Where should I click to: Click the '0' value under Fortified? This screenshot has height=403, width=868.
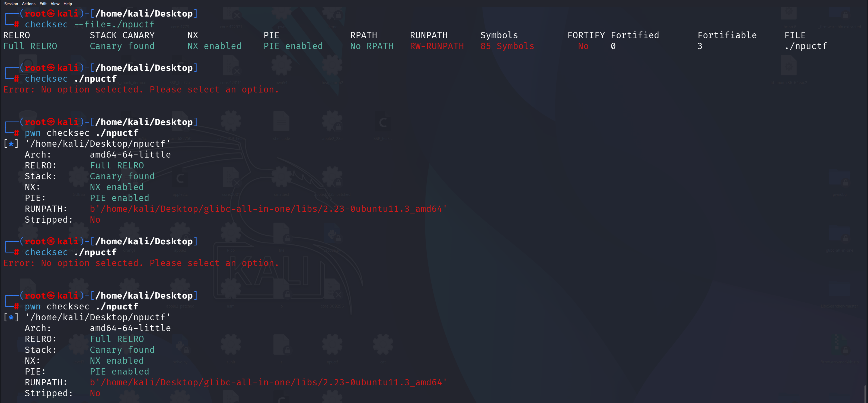point(613,46)
